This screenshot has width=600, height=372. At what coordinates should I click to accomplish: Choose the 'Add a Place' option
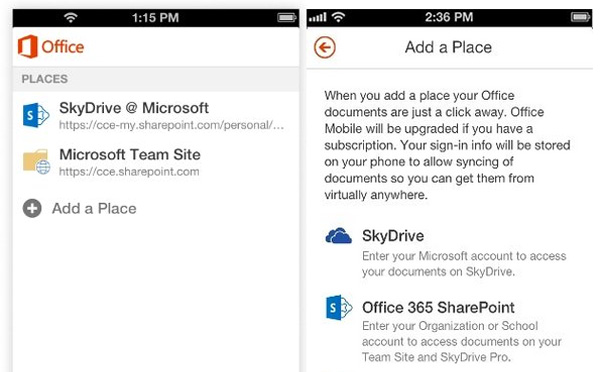click(94, 209)
